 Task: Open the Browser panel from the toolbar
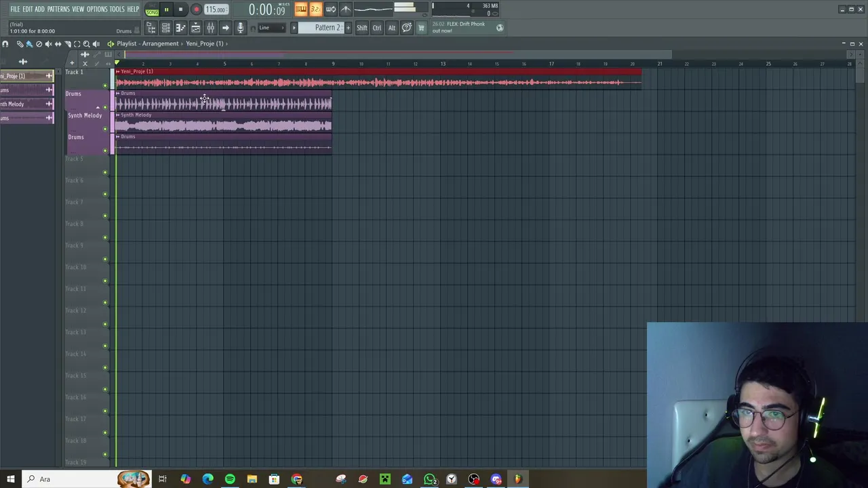click(x=151, y=28)
